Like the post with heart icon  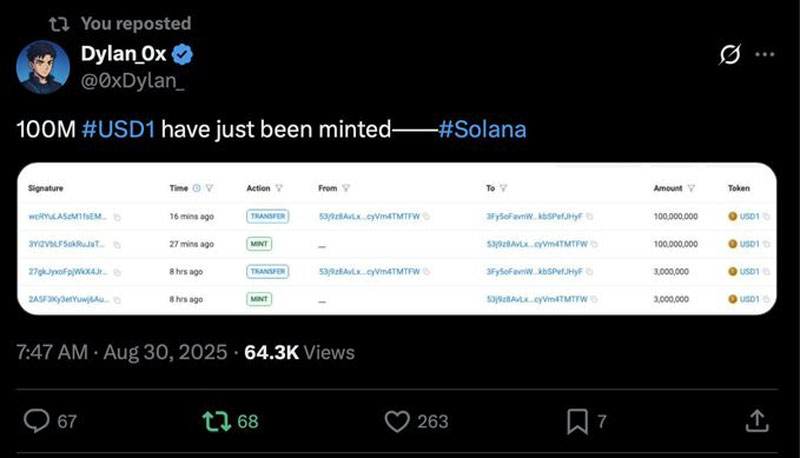click(397, 422)
